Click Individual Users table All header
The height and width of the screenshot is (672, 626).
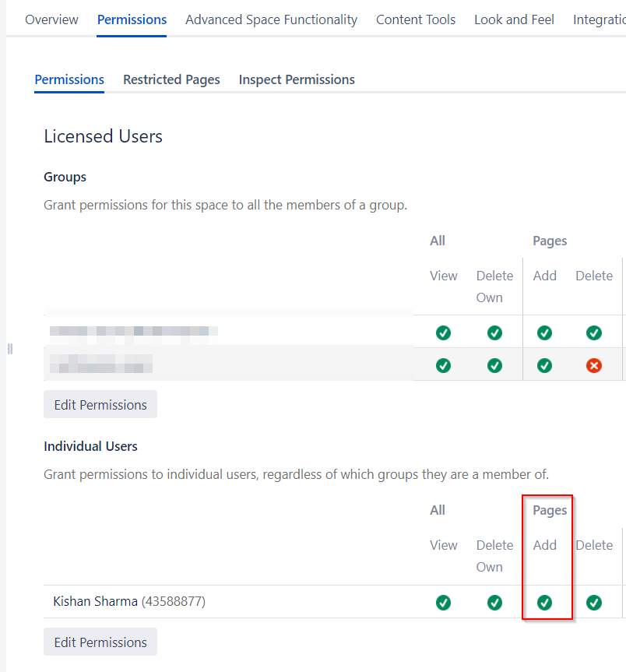click(438, 511)
